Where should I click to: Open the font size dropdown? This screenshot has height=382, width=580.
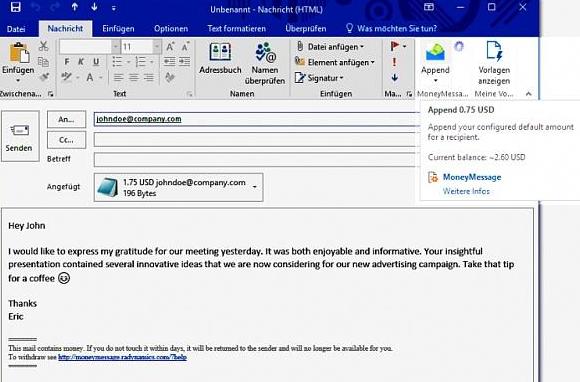click(157, 47)
